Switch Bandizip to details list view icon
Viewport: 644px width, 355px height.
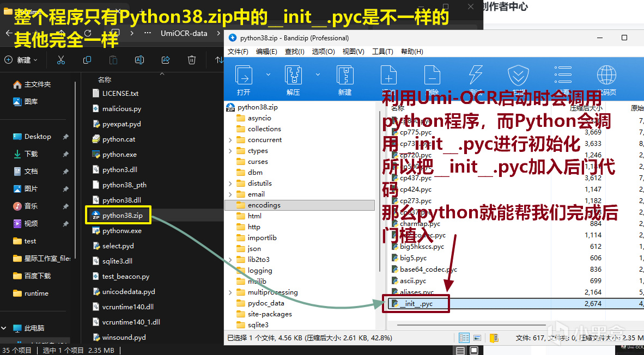[464, 338]
